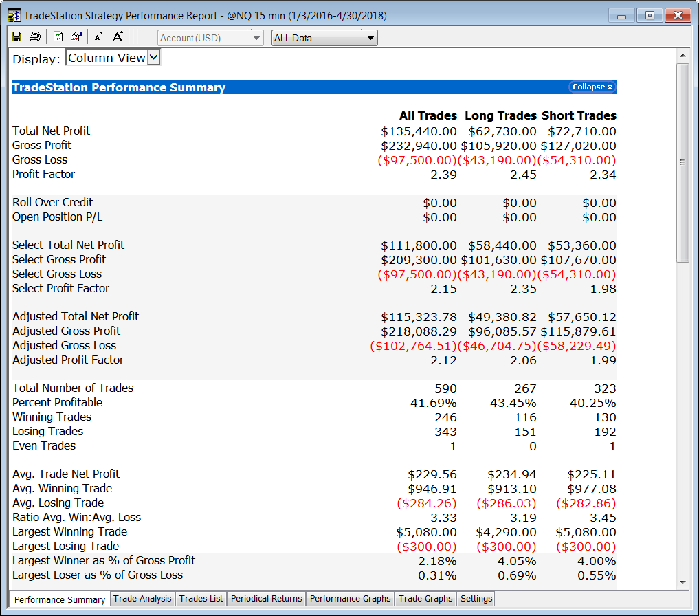The image size is (699, 616).
Task: Open the ALL Data dropdown
Action: (324, 38)
